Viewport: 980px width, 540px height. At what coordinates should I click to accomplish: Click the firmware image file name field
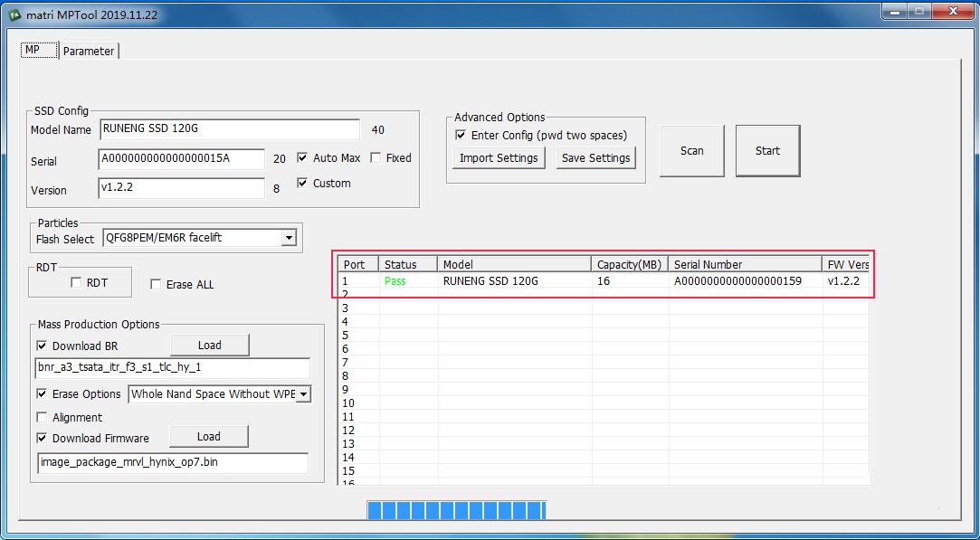point(173,463)
